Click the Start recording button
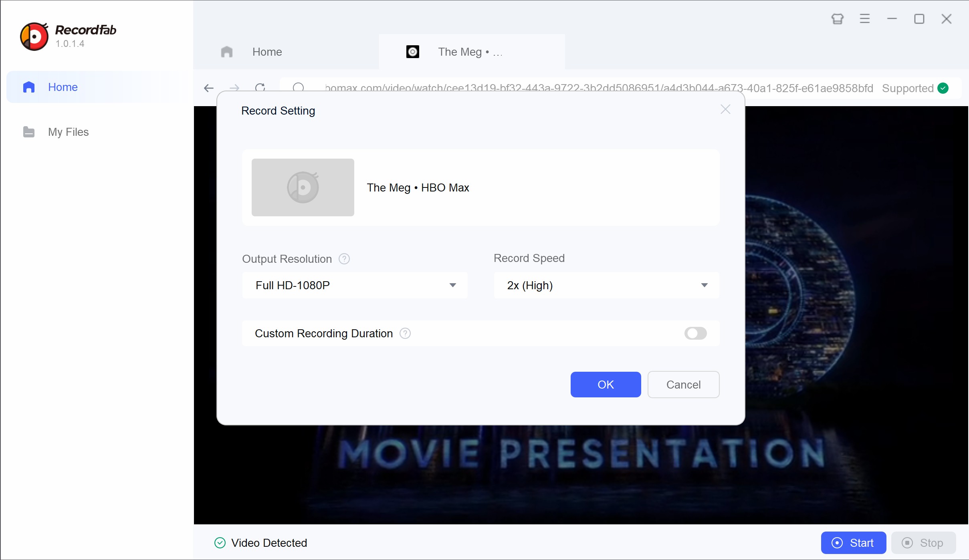Screen dimensions: 969x560 pos(854,543)
